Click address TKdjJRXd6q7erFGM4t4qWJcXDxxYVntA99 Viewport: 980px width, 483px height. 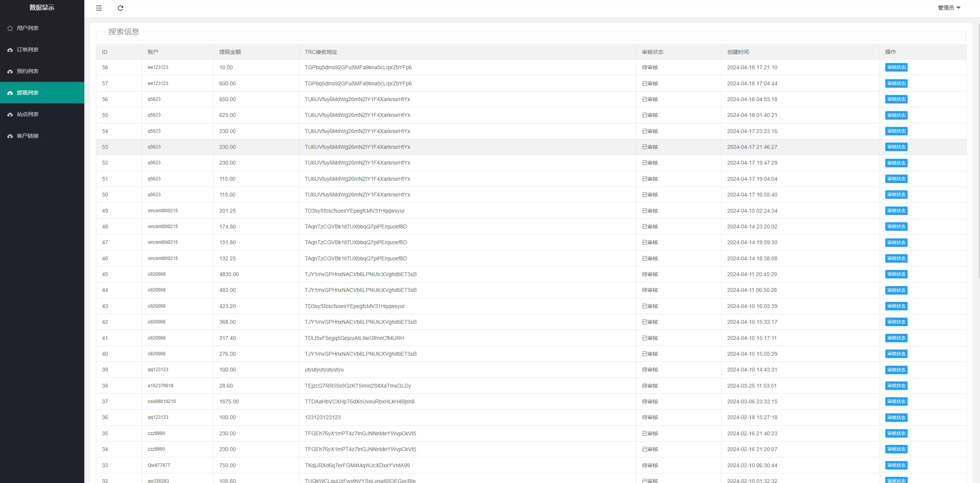(x=357, y=465)
